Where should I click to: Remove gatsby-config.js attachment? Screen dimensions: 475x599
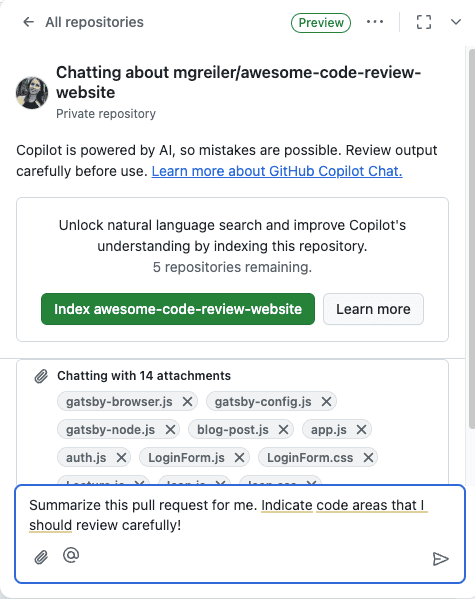[326, 401]
